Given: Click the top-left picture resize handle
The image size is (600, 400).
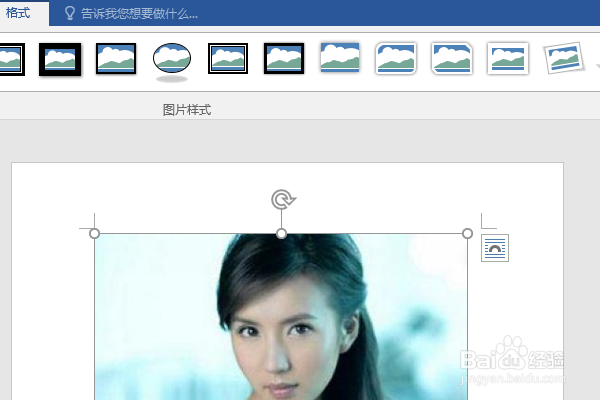Looking at the screenshot, I should coord(95,233).
